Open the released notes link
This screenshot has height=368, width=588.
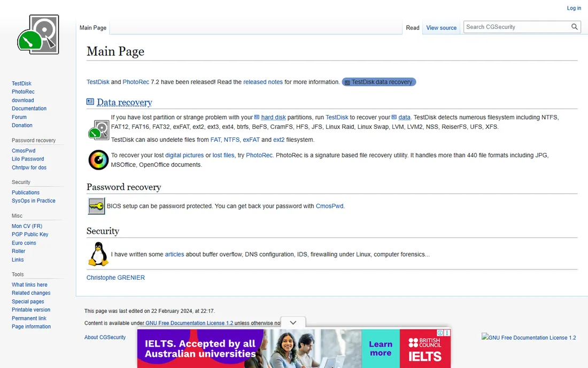(263, 82)
